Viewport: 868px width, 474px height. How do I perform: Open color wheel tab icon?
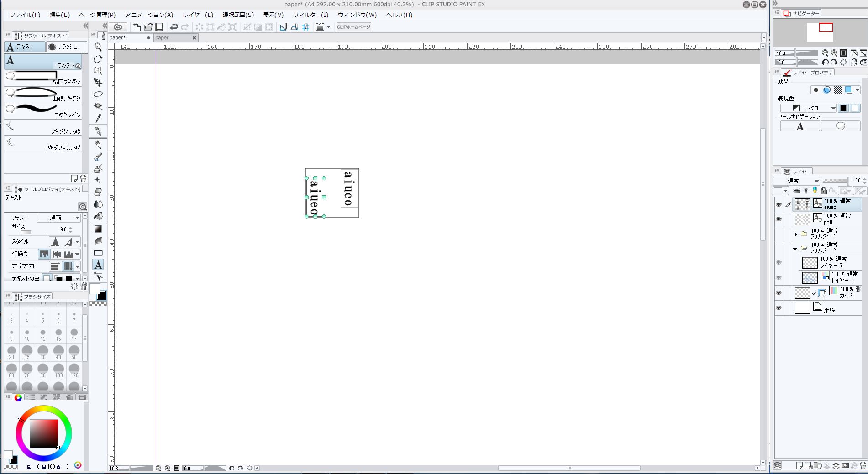tap(18, 397)
